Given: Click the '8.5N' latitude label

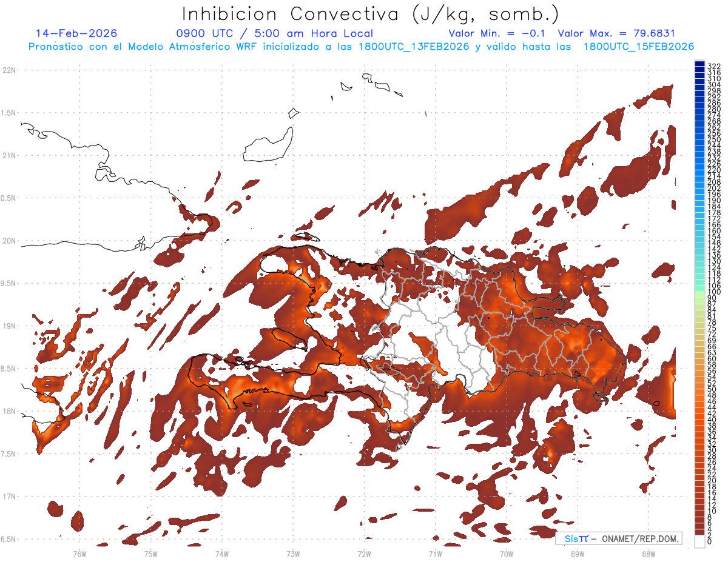Looking at the screenshot, I should [x=9, y=369].
